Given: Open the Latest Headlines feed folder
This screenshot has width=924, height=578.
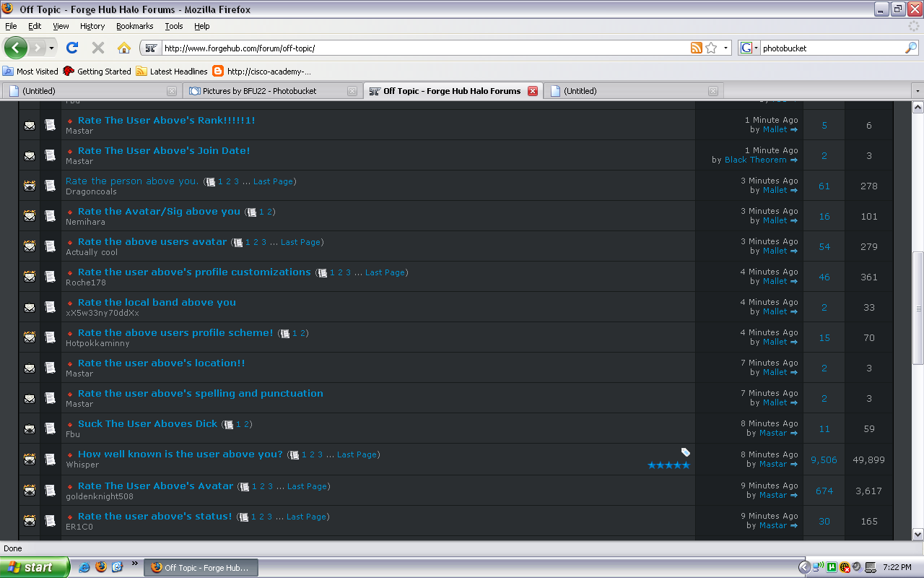Looking at the screenshot, I should [x=172, y=72].
